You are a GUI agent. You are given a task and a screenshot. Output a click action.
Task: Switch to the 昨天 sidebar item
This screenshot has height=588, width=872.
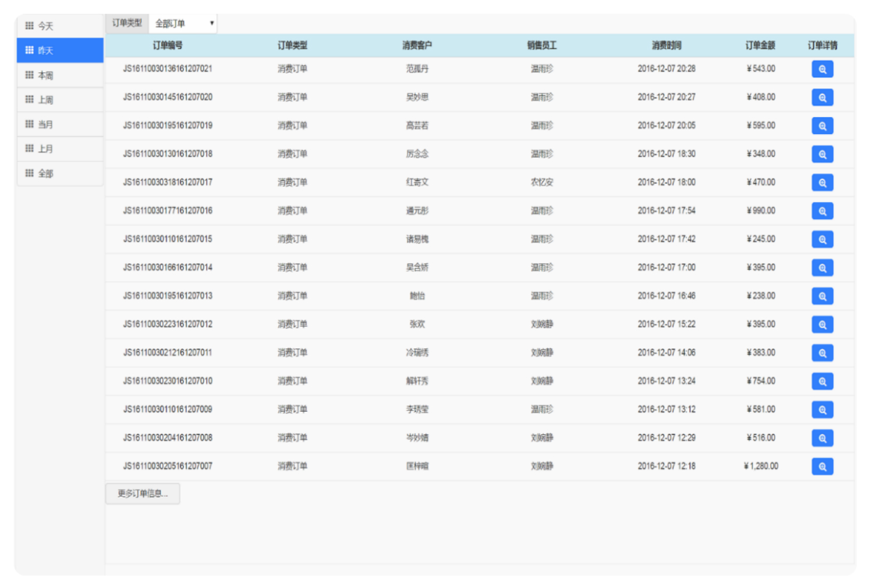coord(60,51)
